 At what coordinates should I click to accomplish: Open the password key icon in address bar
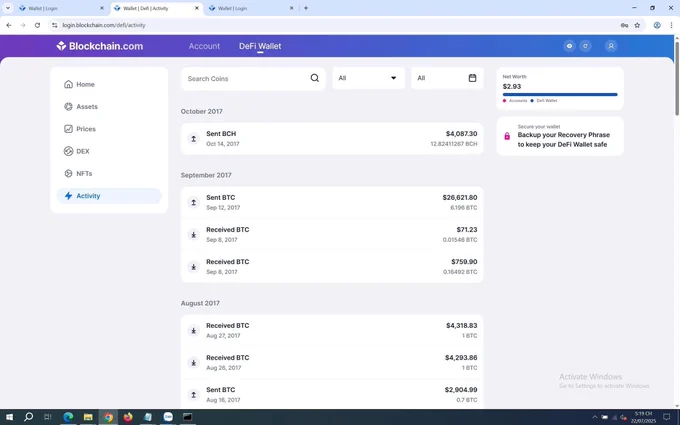click(624, 25)
